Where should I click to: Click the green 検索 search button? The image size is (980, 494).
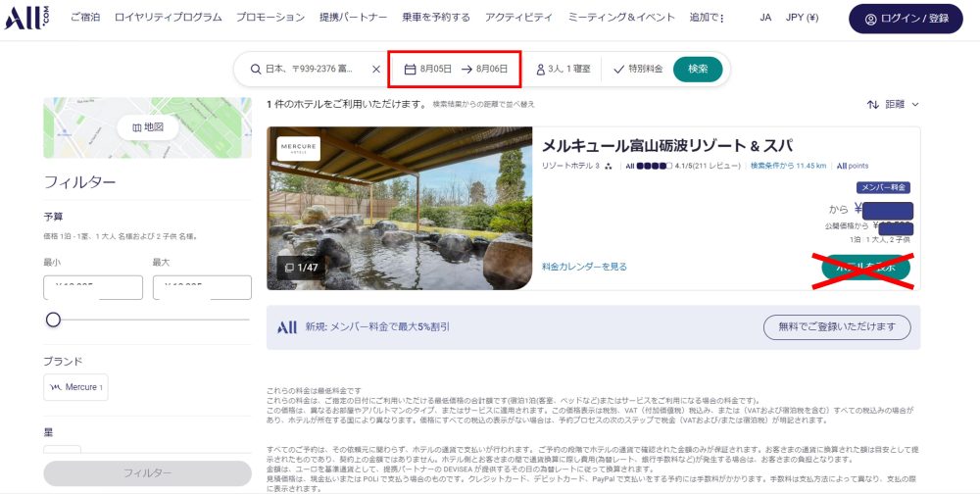point(698,70)
